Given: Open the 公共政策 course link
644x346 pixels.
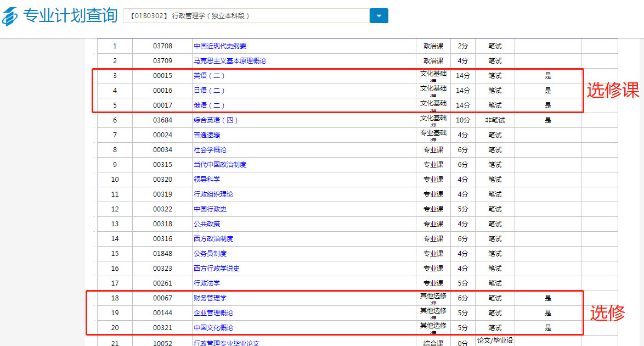Looking at the screenshot, I should (x=207, y=224).
